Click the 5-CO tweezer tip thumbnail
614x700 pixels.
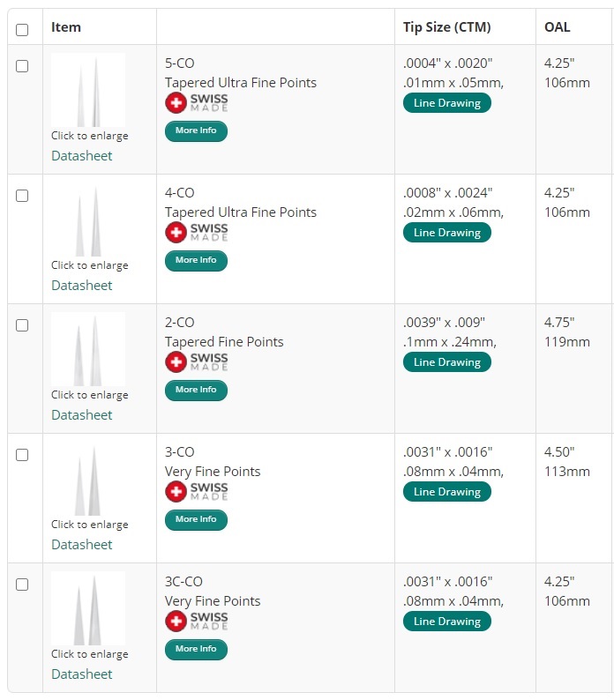[88, 90]
